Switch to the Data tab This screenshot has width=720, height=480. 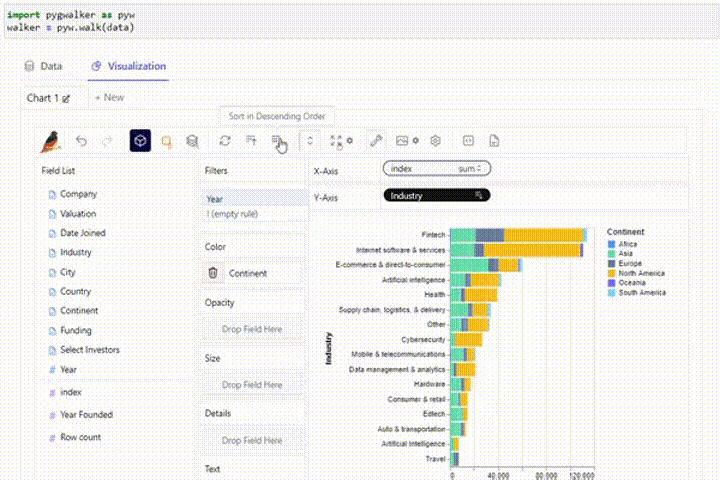[x=43, y=66]
